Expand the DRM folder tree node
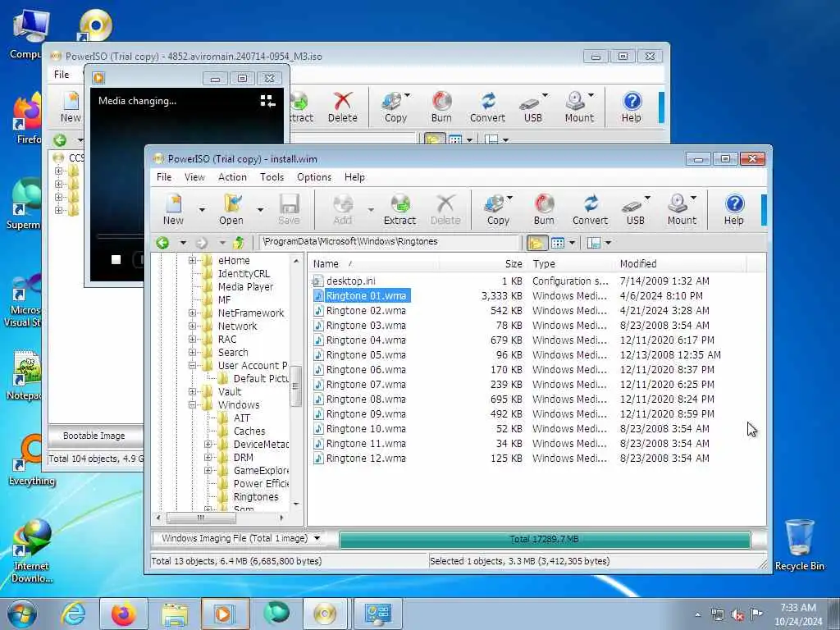 pos(208,458)
